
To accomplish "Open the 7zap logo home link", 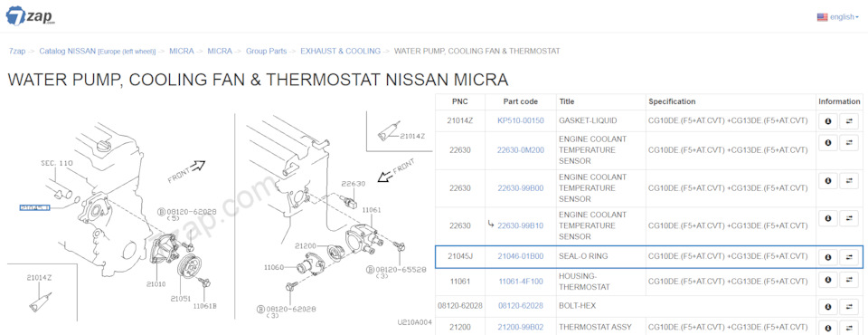I will 31,15.
